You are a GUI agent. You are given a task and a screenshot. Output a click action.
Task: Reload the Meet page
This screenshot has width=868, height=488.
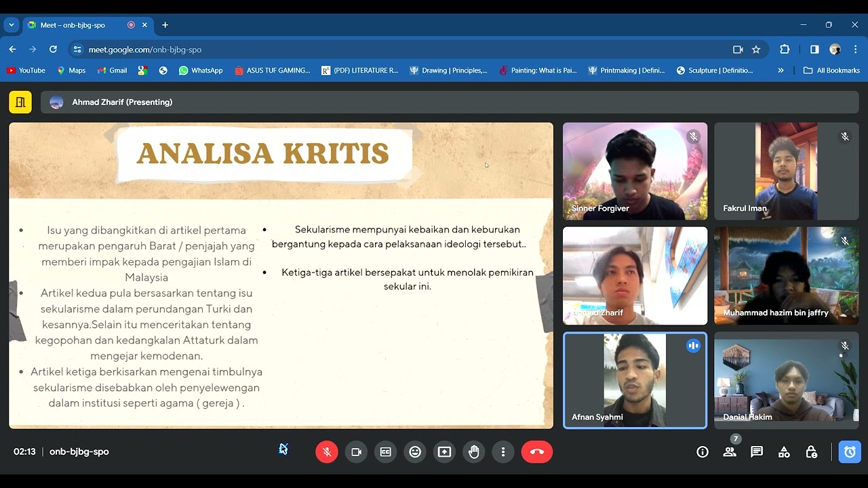coord(53,49)
